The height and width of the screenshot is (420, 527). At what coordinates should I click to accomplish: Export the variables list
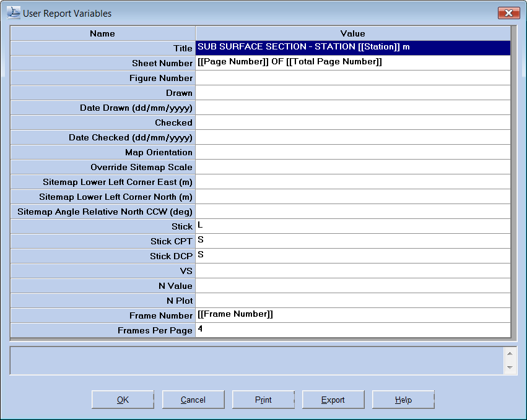click(333, 400)
